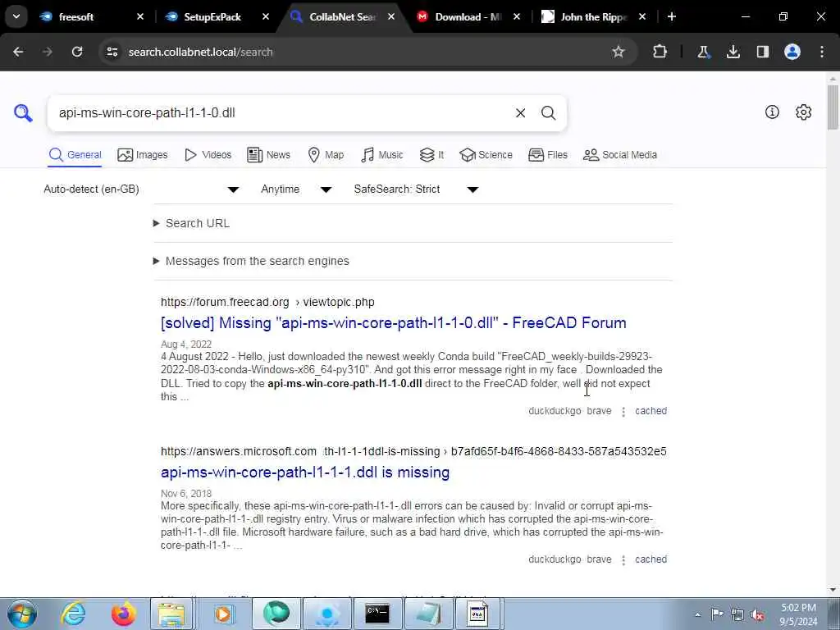840x630 pixels.
Task: Open new browser tab with plus
Action: click(671, 16)
